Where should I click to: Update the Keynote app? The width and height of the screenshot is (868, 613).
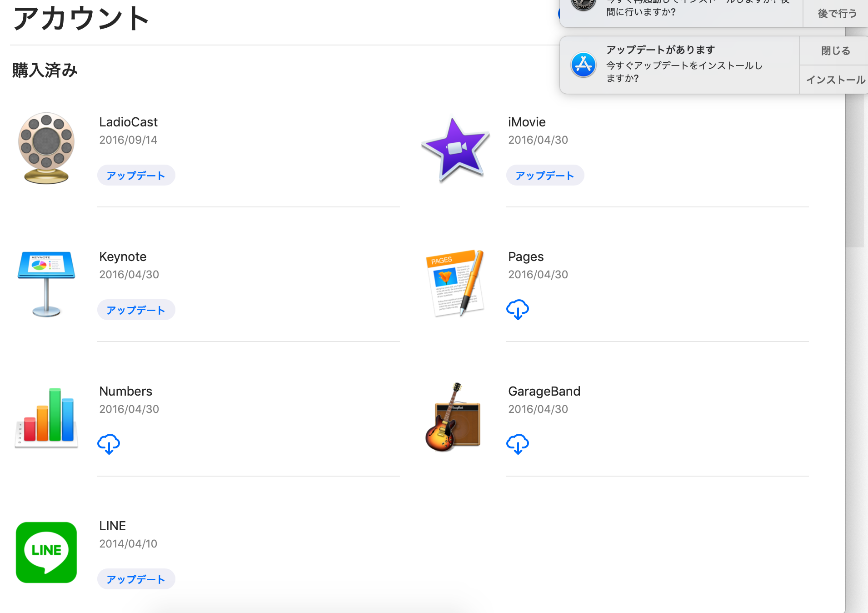pos(136,310)
